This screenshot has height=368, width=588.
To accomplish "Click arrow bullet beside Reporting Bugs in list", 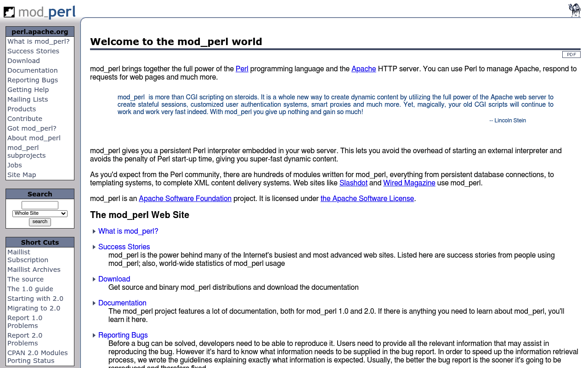I will pos(94,335).
